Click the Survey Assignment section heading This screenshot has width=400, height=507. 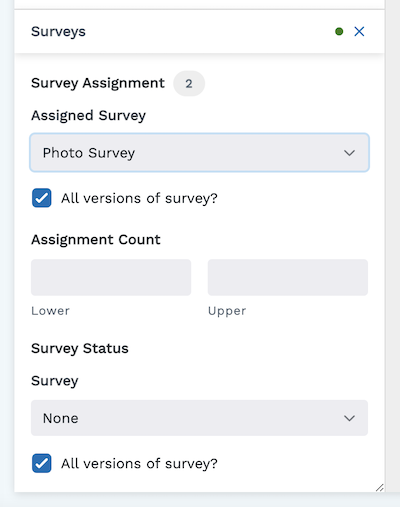click(98, 83)
